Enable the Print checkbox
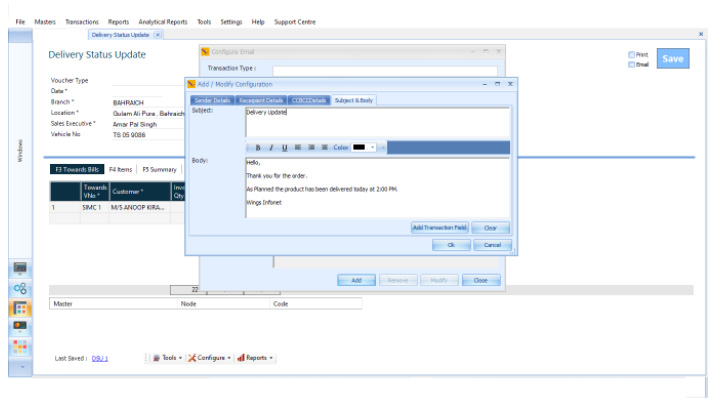 (631, 54)
